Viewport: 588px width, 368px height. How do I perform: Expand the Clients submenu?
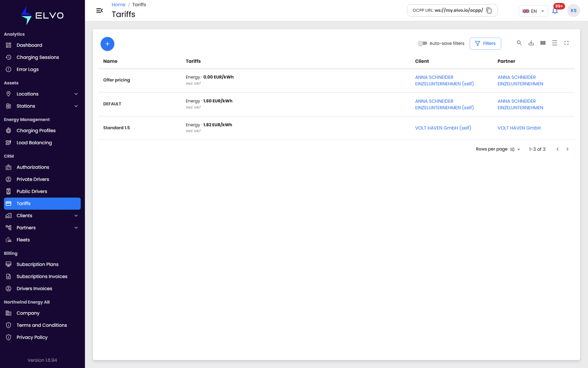[76, 216]
